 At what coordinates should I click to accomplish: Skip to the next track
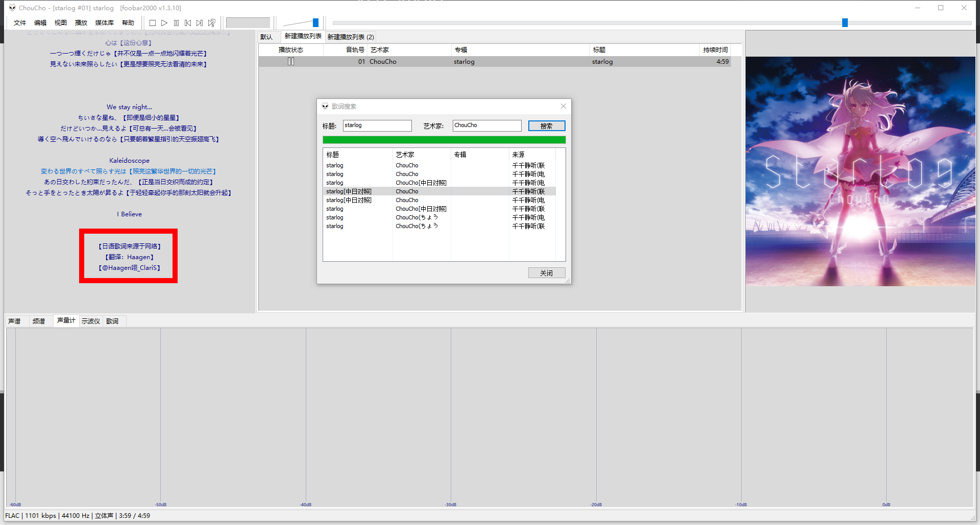200,23
